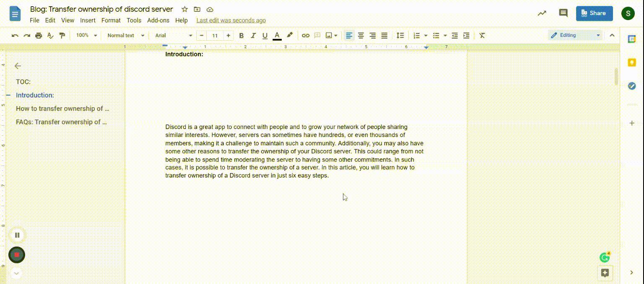Open the Arial font dropdown
644x284 pixels.
tap(174, 36)
